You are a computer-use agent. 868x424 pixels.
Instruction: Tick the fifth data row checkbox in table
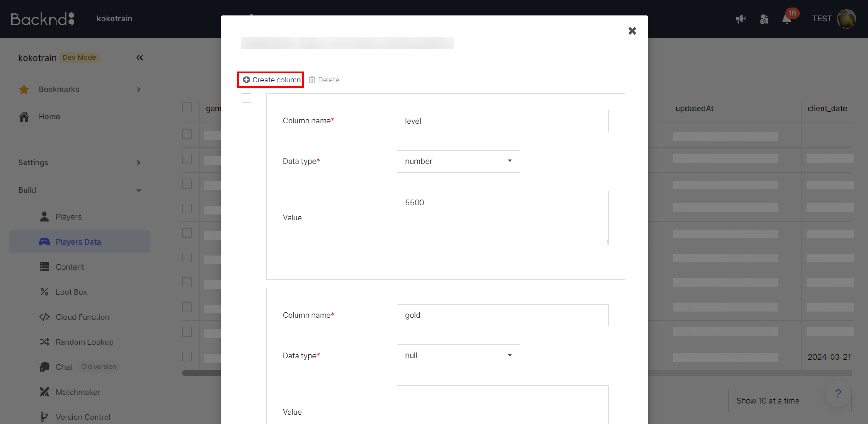tap(187, 233)
